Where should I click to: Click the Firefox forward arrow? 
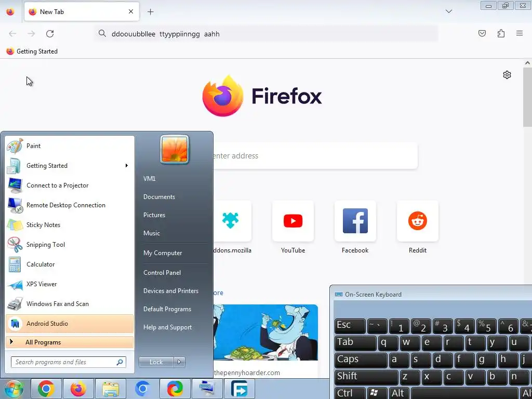[x=31, y=34]
